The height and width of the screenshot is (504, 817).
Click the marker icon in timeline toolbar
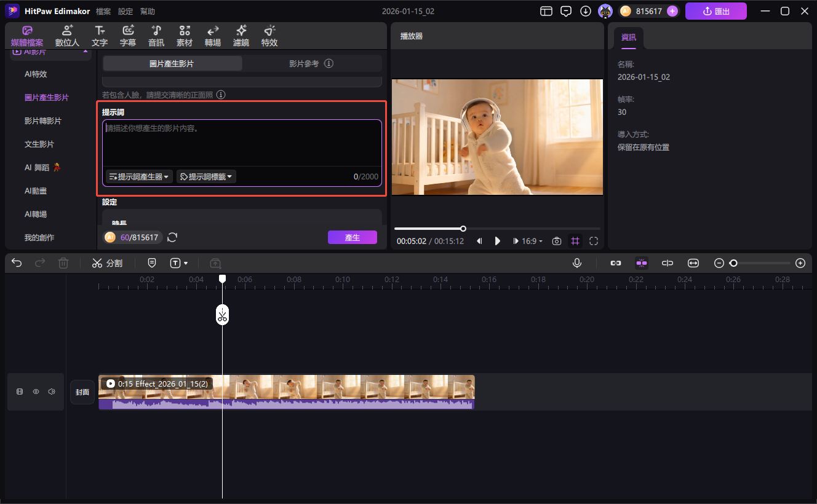coord(152,263)
